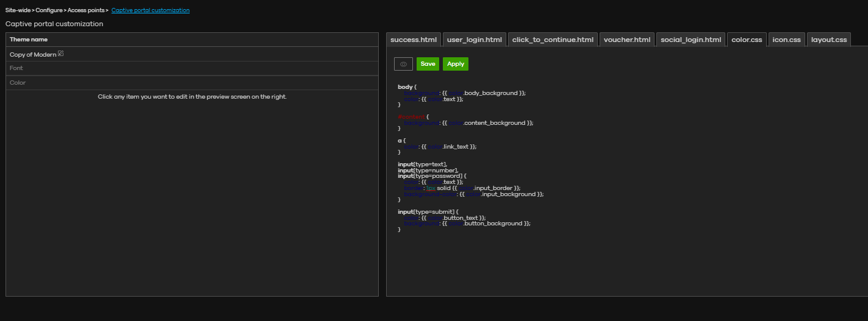Switch to the layout.css tab
Screen dimensions: 868x321
click(828, 40)
